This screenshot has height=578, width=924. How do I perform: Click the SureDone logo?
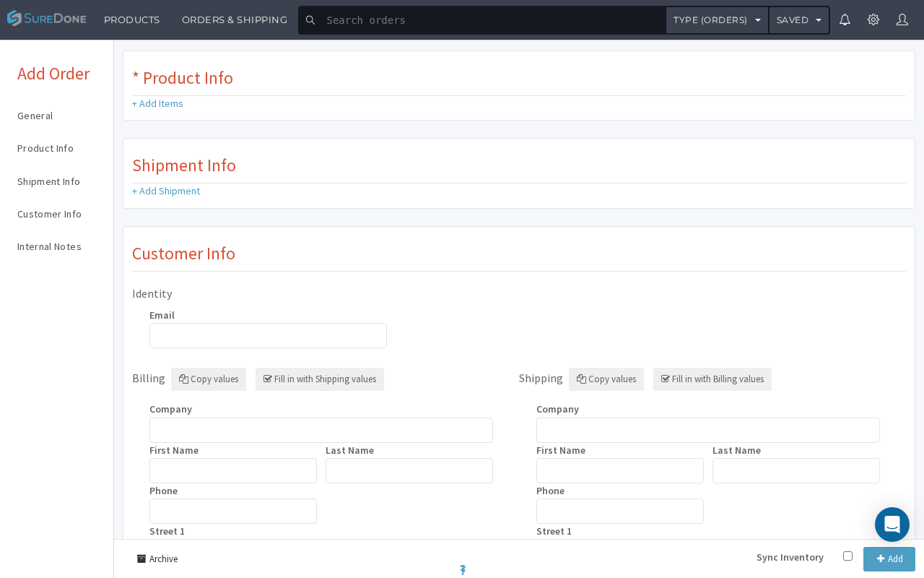coord(47,19)
